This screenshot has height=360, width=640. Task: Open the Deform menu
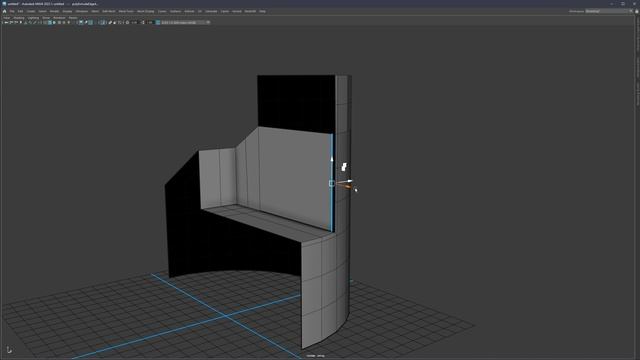pos(189,11)
